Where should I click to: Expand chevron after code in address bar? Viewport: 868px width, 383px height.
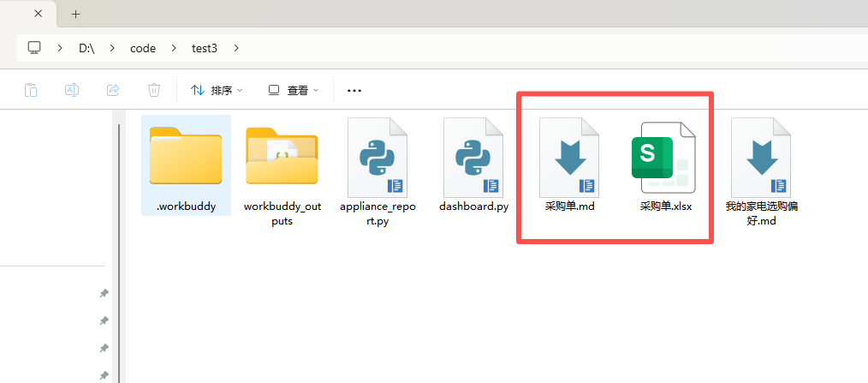[174, 48]
